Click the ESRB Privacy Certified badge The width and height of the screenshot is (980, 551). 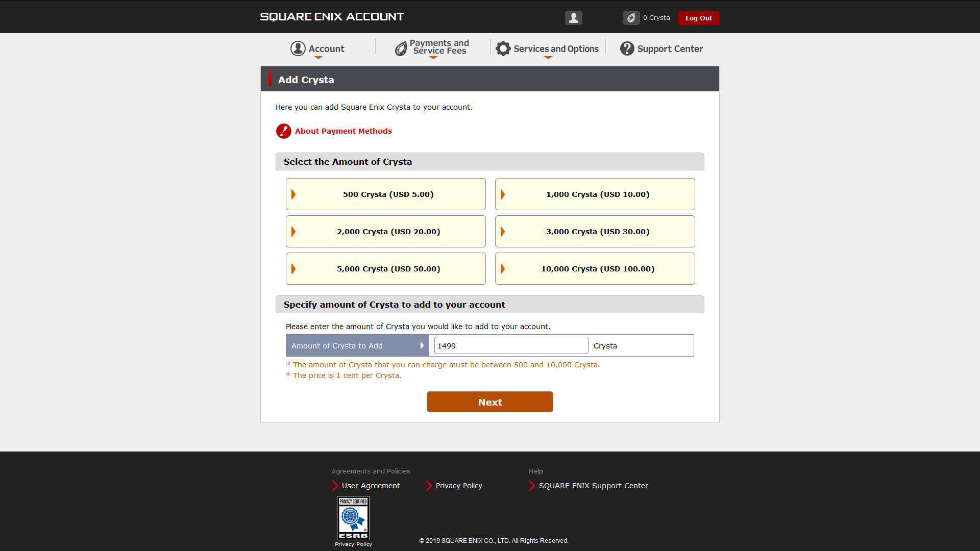pos(353,518)
